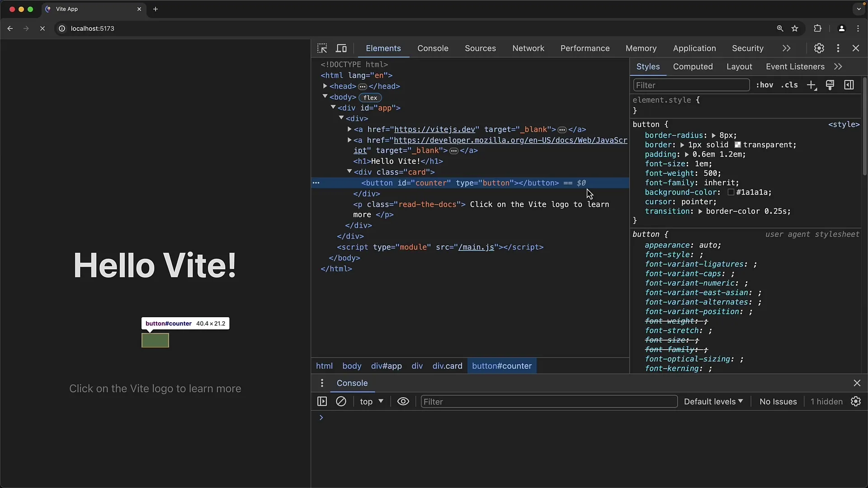
Task: Click the settings gear icon in DevTools
Action: point(819,48)
